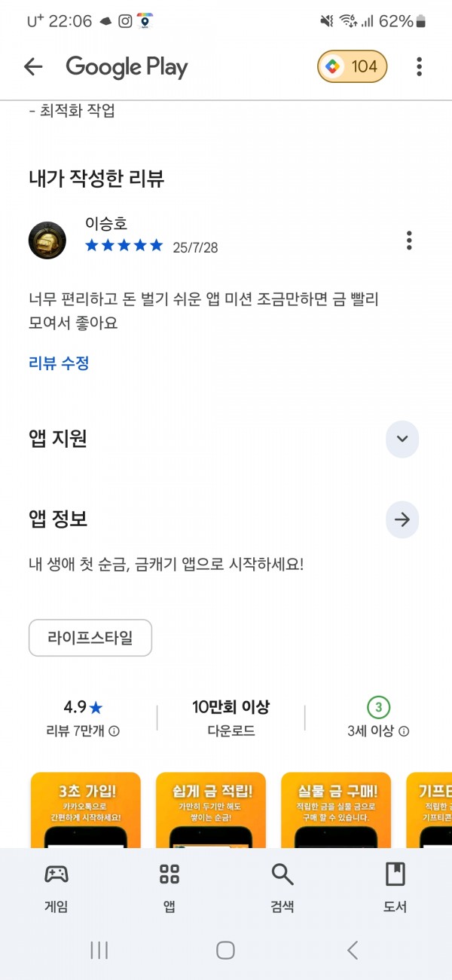Screen dimensions: 452x980
Task: Select the 라이프스타일 category chip
Action: 90,638
